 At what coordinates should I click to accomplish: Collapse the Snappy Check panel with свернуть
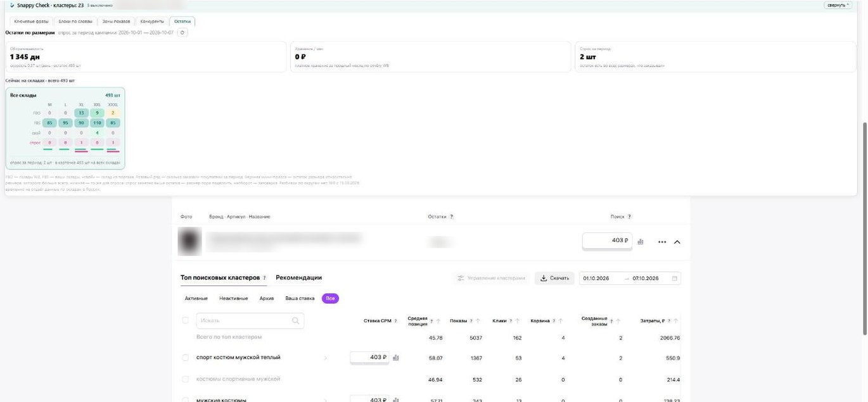point(838,5)
